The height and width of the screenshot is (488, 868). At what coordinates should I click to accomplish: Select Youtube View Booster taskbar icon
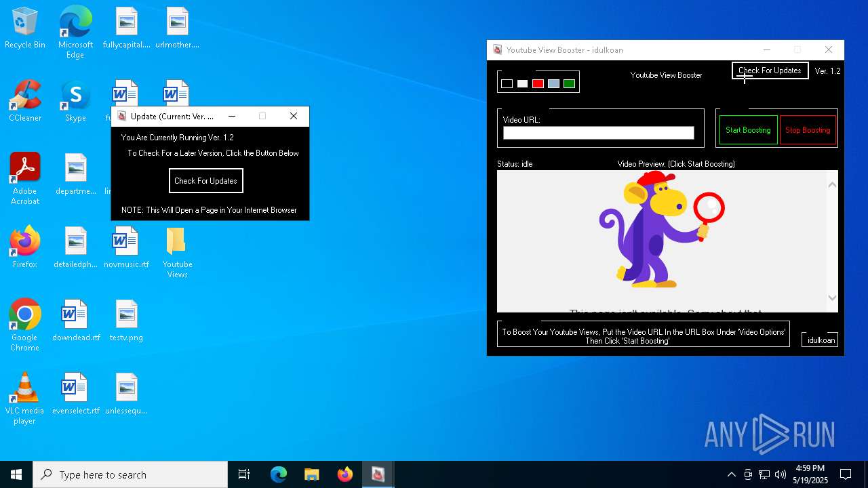(378, 474)
